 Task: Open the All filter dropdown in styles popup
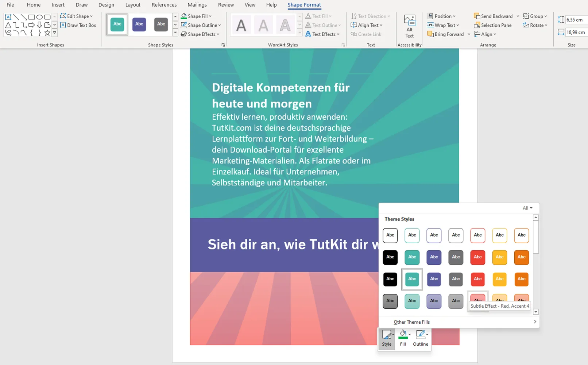(x=527, y=208)
